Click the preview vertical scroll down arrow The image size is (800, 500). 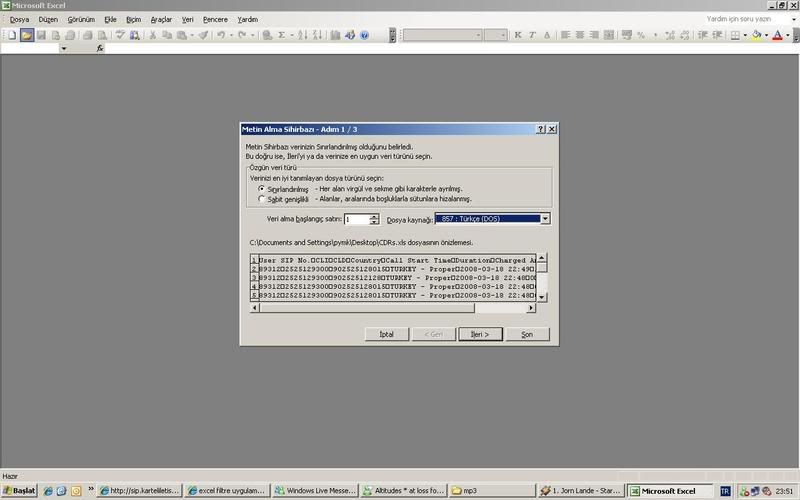pos(541,297)
